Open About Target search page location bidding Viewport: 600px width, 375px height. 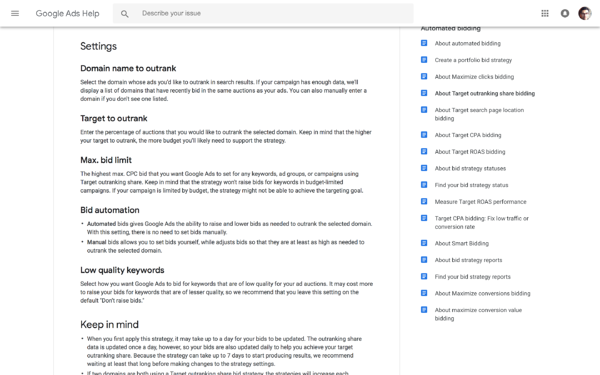pos(479,114)
